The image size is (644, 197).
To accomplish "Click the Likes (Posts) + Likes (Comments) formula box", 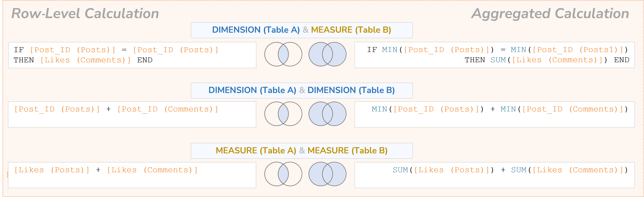I will pos(132,175).
